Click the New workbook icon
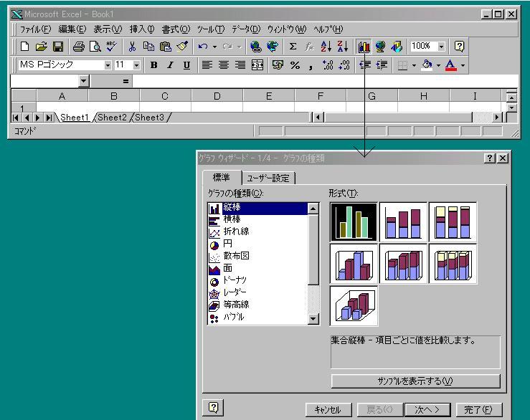 coord(24,47)
